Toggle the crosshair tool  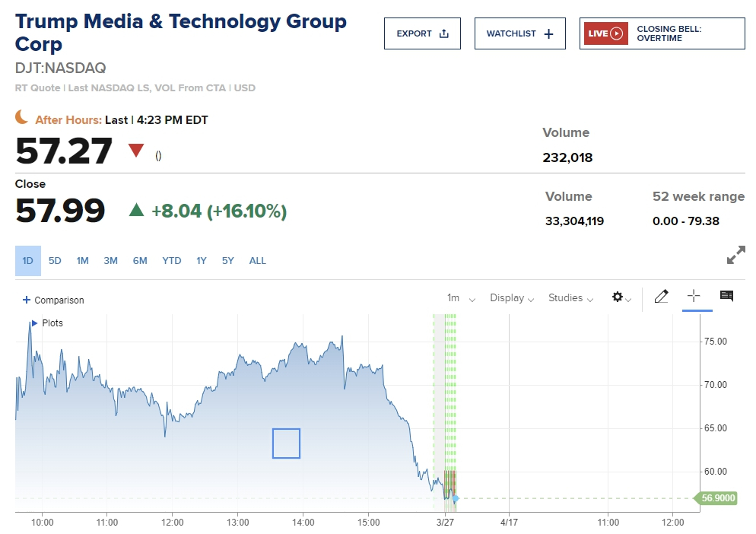[693, 297]
